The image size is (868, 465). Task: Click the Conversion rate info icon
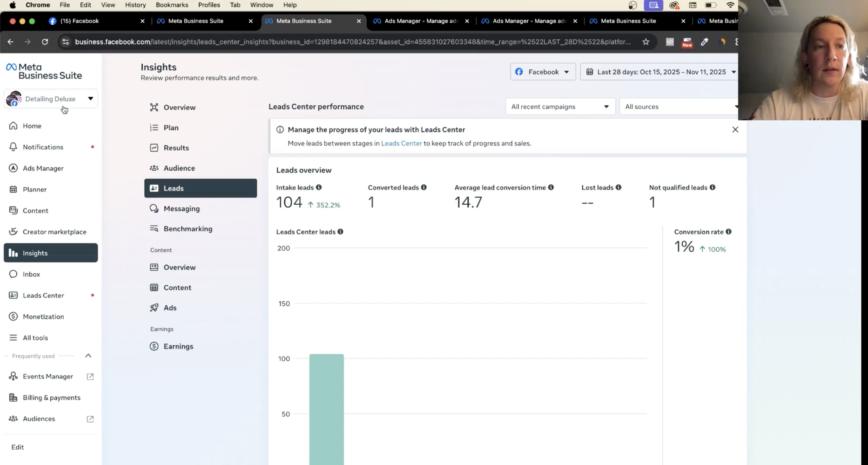pyautogui.click(x=728, y=232)
